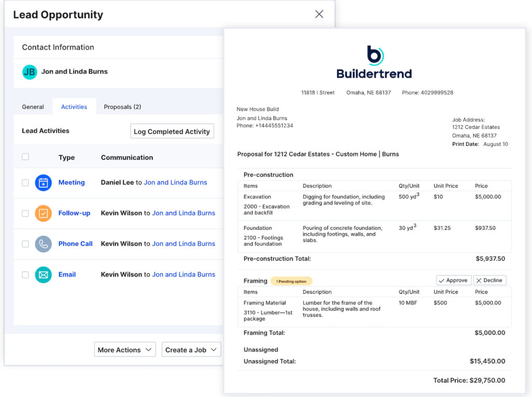532x397 pixels.
Task: Toggle the select-all checkbox in the header row
Action: pyautogui.click(x=25, y=157)
